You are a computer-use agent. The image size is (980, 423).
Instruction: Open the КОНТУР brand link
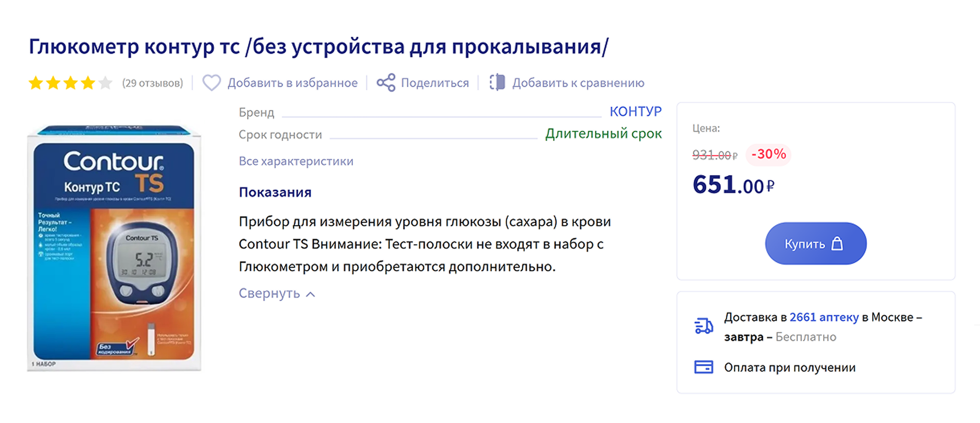pyautogui.click(x=636, y=111)
